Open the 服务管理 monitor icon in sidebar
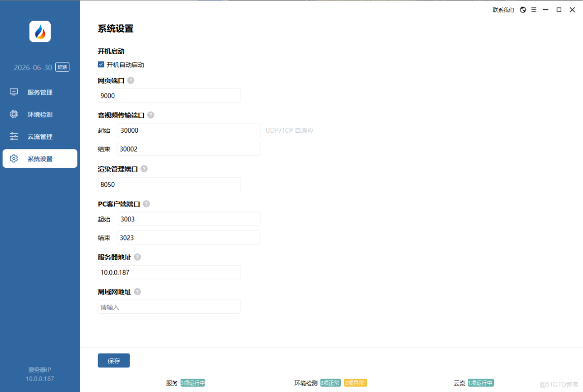The height and width of the screenshot is (392, 583). [13, 92]
